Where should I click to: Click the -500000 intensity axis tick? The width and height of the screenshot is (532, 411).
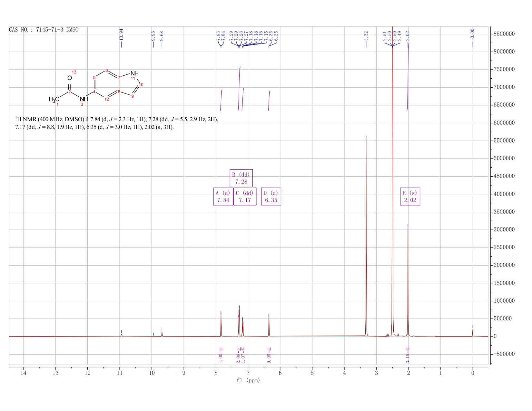(504, 354)
